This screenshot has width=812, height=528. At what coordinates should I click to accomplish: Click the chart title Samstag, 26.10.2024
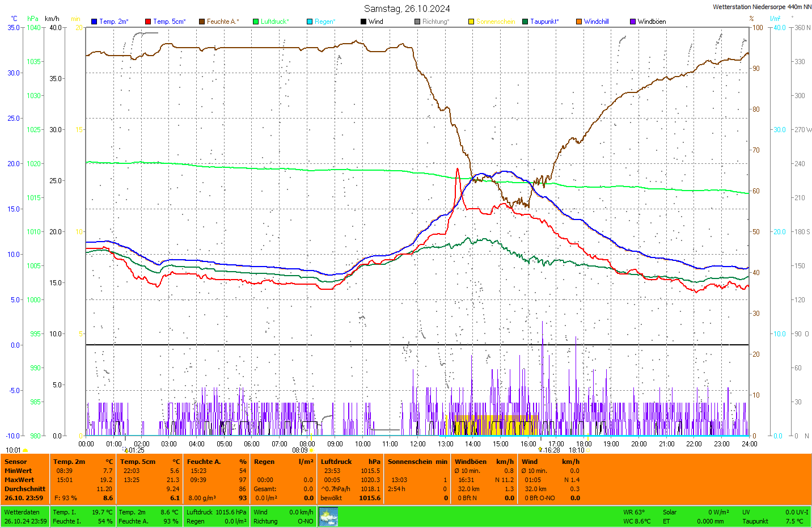(x=407, y=9)
